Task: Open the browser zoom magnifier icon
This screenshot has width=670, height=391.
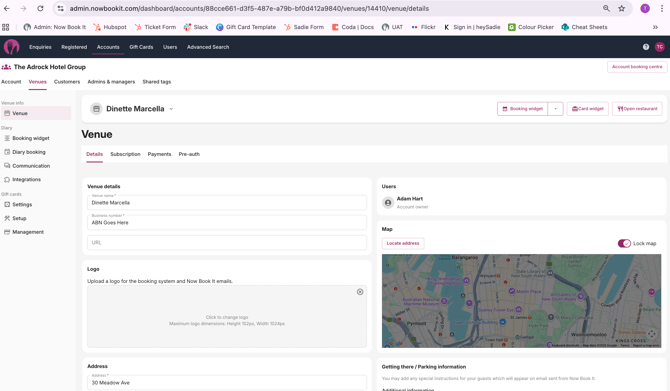Action: click(606, 8)
